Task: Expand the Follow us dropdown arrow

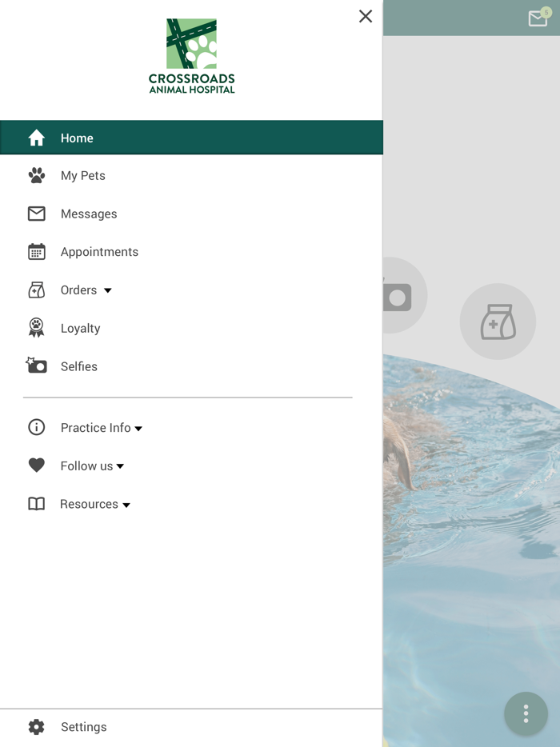Action: point(120,466)
